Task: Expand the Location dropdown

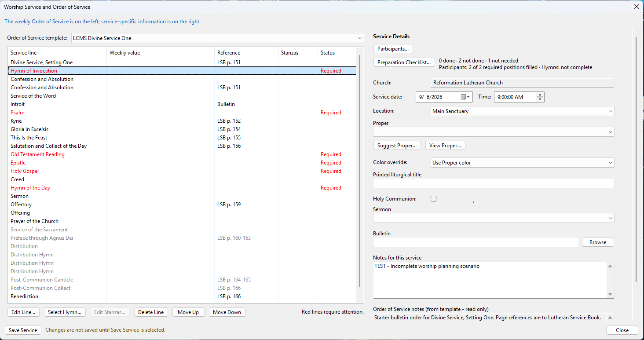Action: tap(610, 111)
